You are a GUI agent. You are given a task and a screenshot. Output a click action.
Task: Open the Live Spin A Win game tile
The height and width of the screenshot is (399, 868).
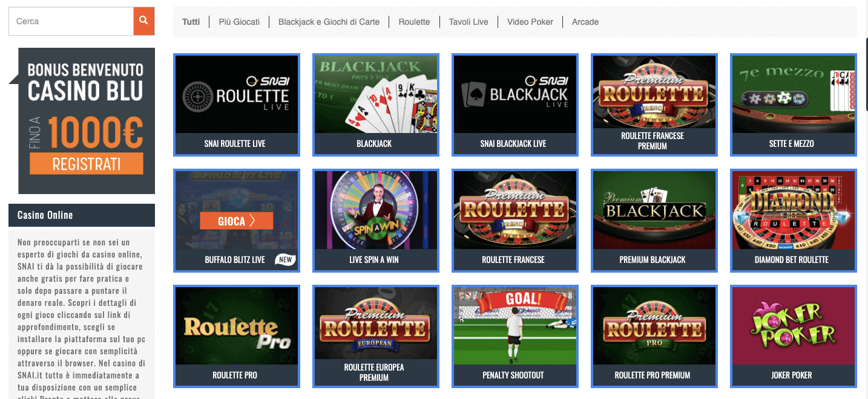pyautogui.click(x=376, y=221)
